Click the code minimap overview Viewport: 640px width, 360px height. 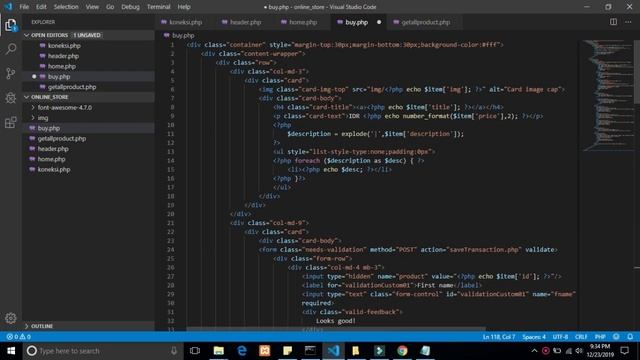[x=608, y=96]
